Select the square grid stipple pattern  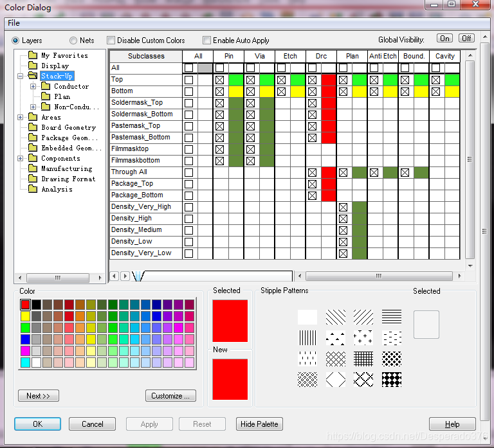tap(363, 359)
